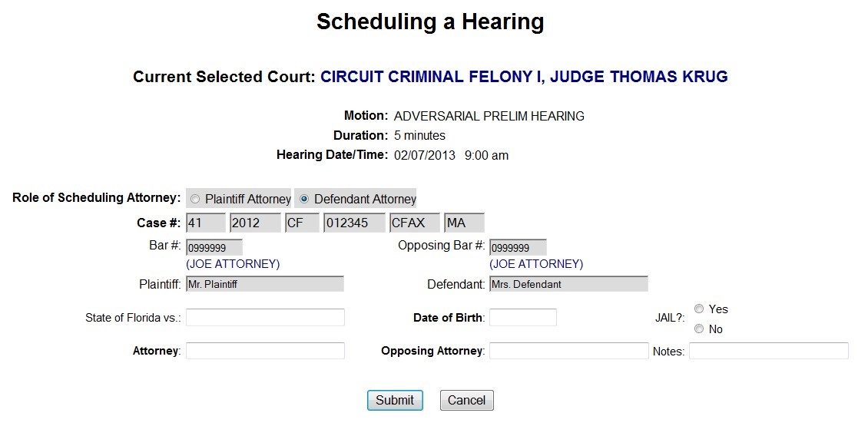The height and width of the screenshot is (436, 868).
Task: Click the case sequence field showing 012345
Action: [x=354, y=223]
